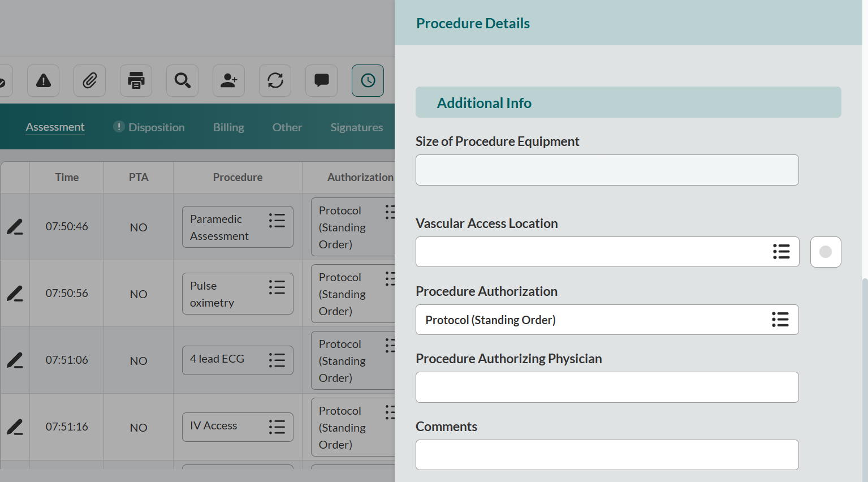Click inside the Procedure Authorizing Physician field
This screenshot has height=482, width=868.
point(607,387)
